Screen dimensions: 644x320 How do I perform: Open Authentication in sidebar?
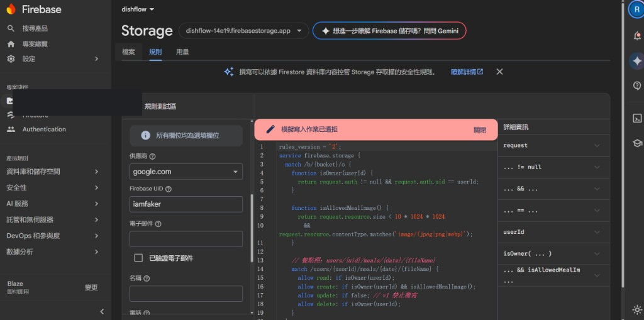point(44,129)
